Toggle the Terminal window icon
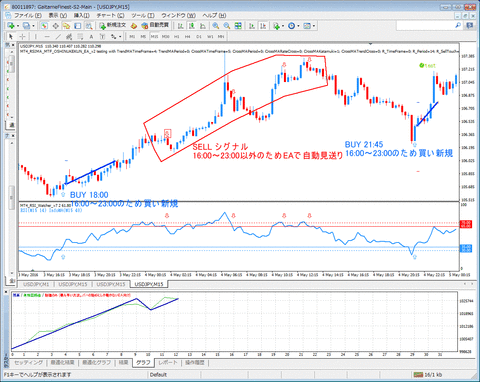The width and height of the screenshot is (480, 382). [78, 26]
